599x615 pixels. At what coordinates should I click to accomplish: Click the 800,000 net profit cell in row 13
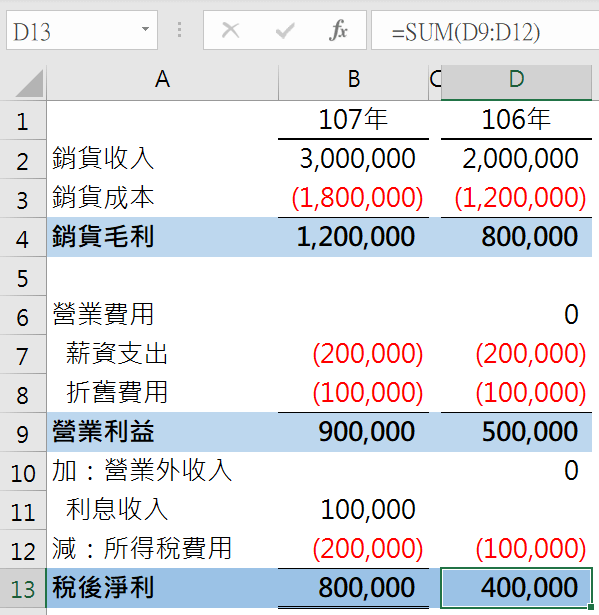click(x=353, y=588)
